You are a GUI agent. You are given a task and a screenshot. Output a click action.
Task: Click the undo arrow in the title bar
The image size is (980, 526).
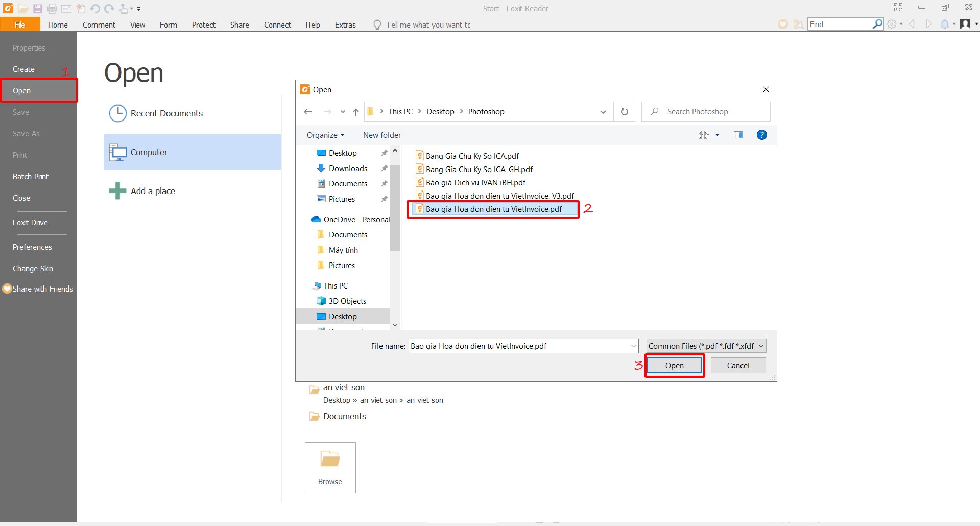(x=95, y=9)
